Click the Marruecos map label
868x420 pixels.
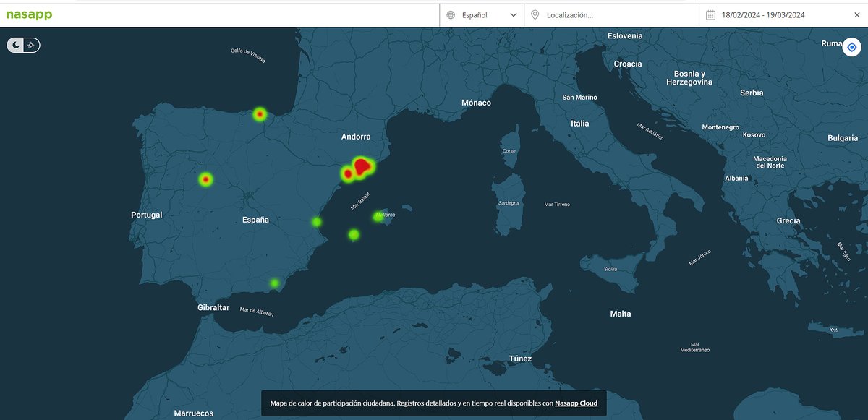click(x=194, y=413)
